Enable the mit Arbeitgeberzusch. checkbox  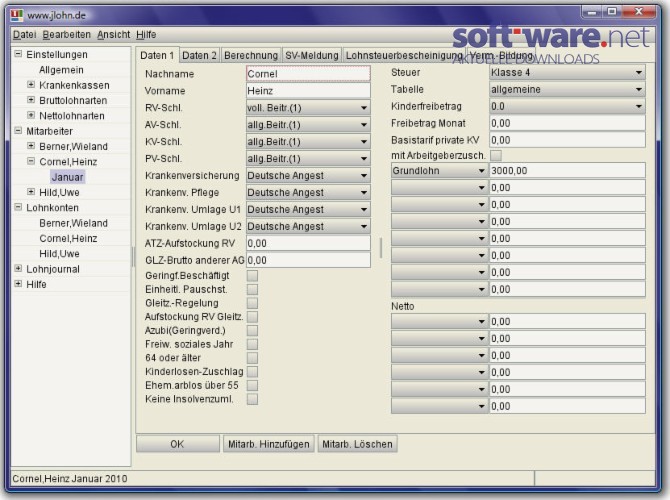496,155
